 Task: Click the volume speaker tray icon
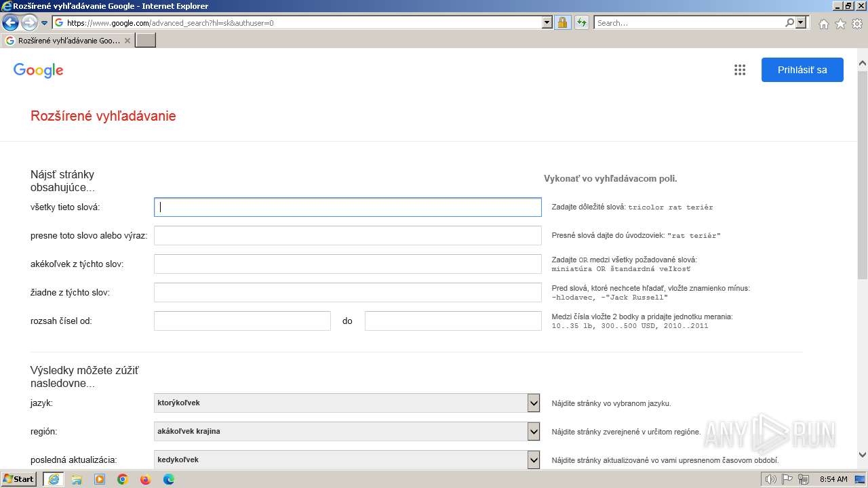point(770,479)
